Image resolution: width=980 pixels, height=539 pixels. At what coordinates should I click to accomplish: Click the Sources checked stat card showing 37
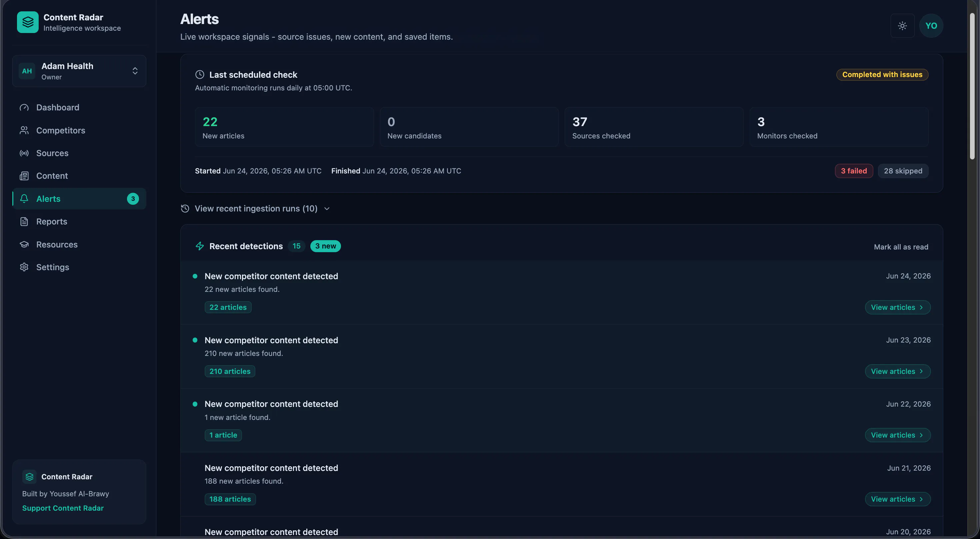click(x=654, y=127)
